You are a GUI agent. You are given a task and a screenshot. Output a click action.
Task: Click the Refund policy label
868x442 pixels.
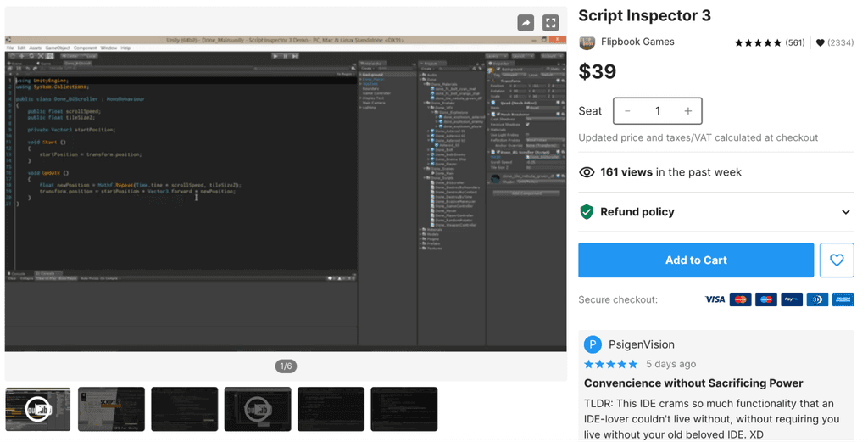pyautogui.click(x=637, y=211)
